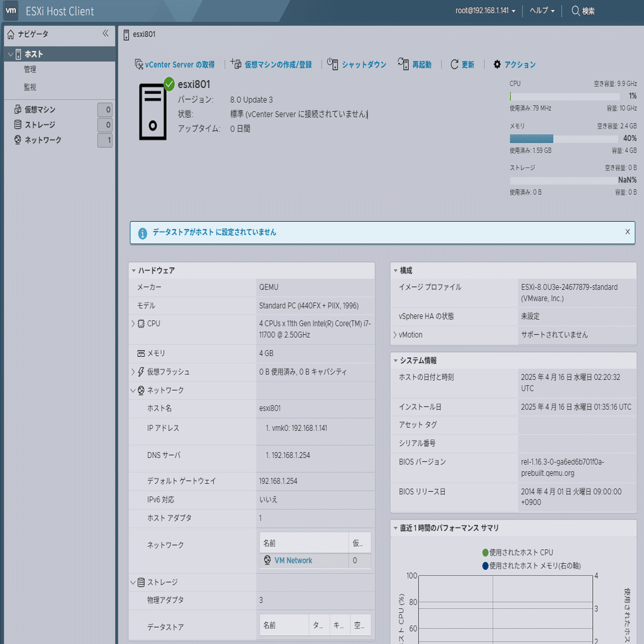Open 仮想マシン in navigator

[40, 110]
